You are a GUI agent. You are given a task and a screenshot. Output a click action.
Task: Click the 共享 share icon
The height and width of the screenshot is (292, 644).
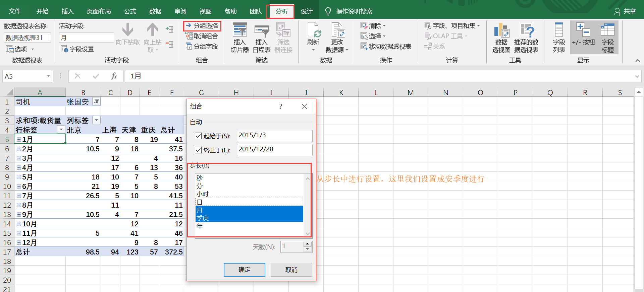click(617, 12)
